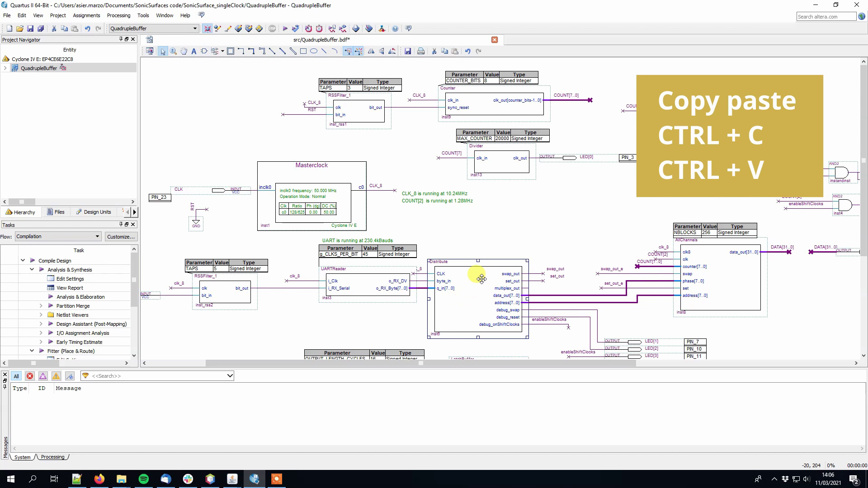Click the Customize... button
Screen dimensions: 868x488
pyautogui.click(x=121, y=237)
